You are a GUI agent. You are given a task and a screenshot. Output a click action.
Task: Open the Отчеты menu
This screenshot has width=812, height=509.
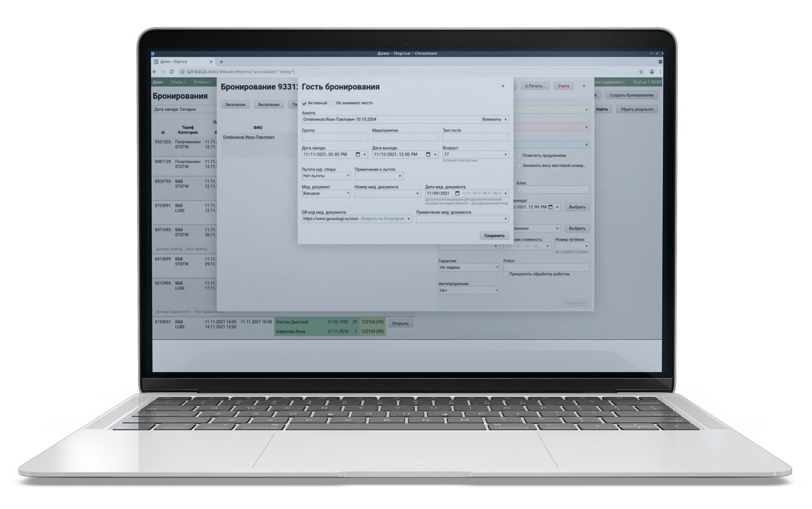[x=201, y=82]
